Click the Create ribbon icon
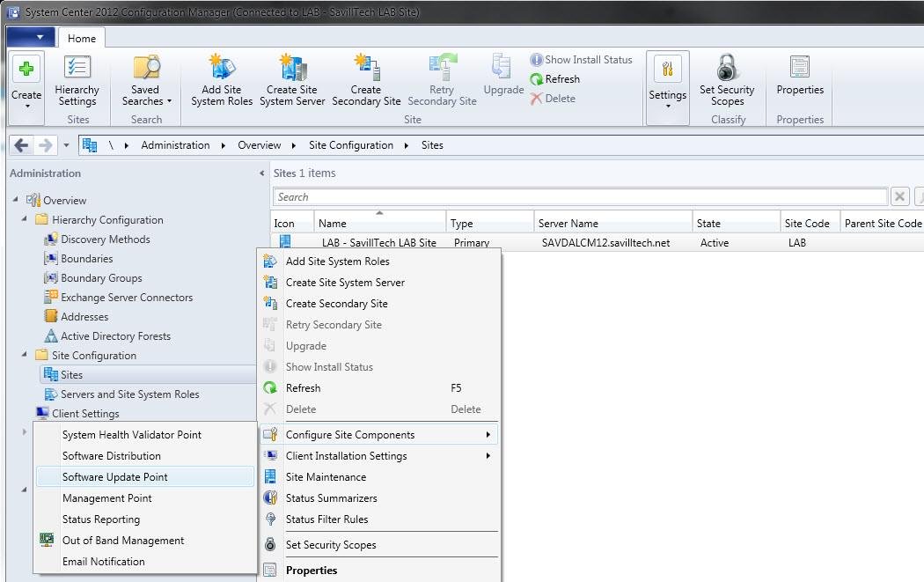 point(26,70)
